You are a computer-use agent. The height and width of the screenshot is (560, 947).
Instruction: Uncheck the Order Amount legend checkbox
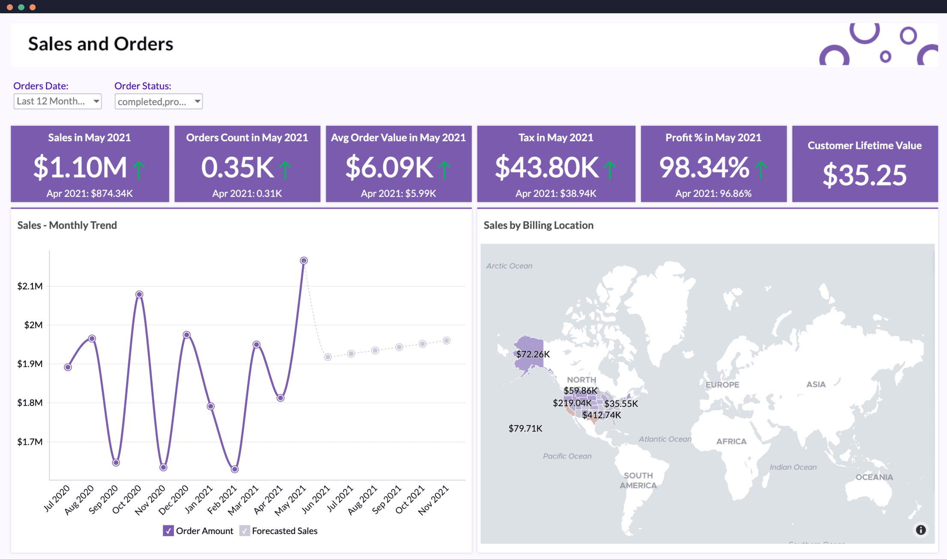[x=168, y=531]
